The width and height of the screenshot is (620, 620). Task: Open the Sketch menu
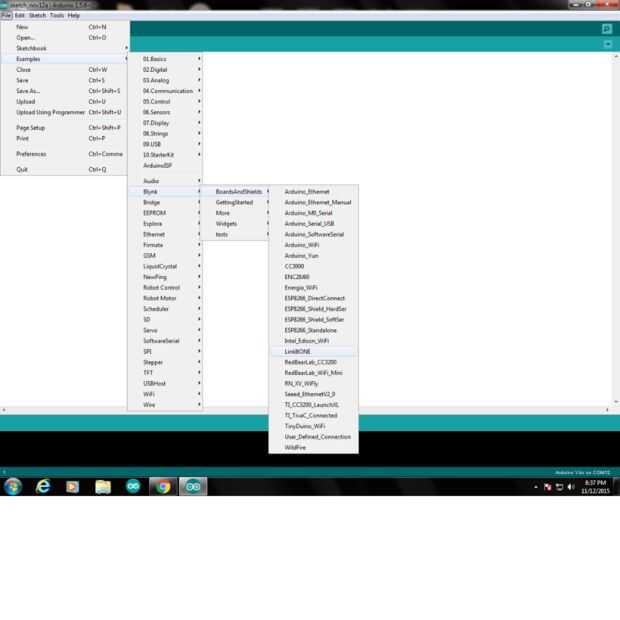pos(38,15)
